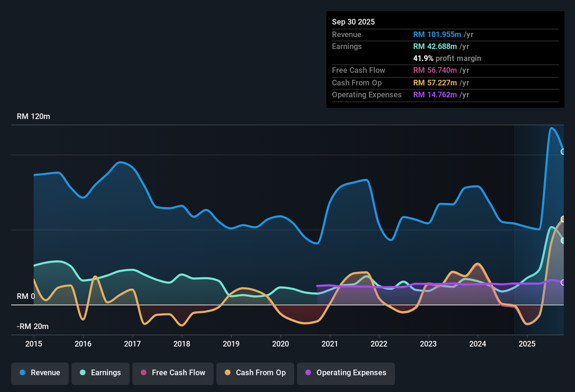Click the teal Earnings legend dot

(x=83, y=373)
